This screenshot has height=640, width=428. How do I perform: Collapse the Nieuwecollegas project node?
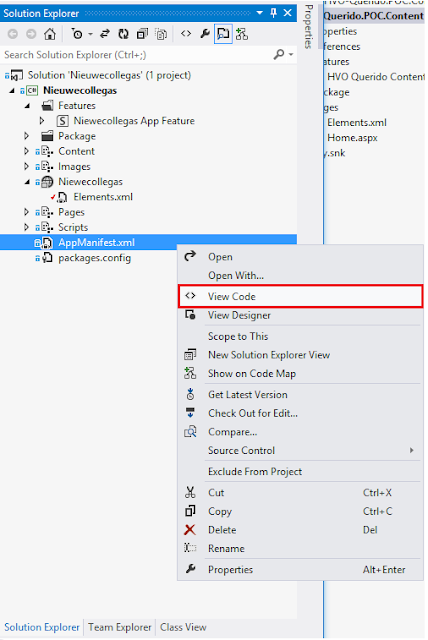pyautogui.click(x=12, y=91)
